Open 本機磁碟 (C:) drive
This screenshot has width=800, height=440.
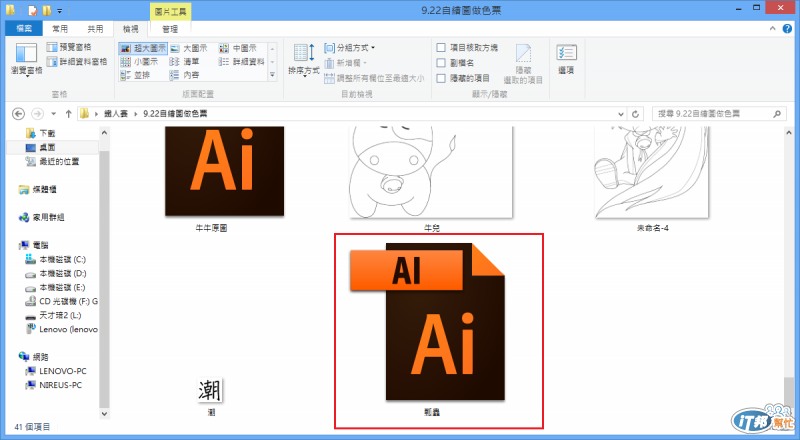(x=55, y=259)
